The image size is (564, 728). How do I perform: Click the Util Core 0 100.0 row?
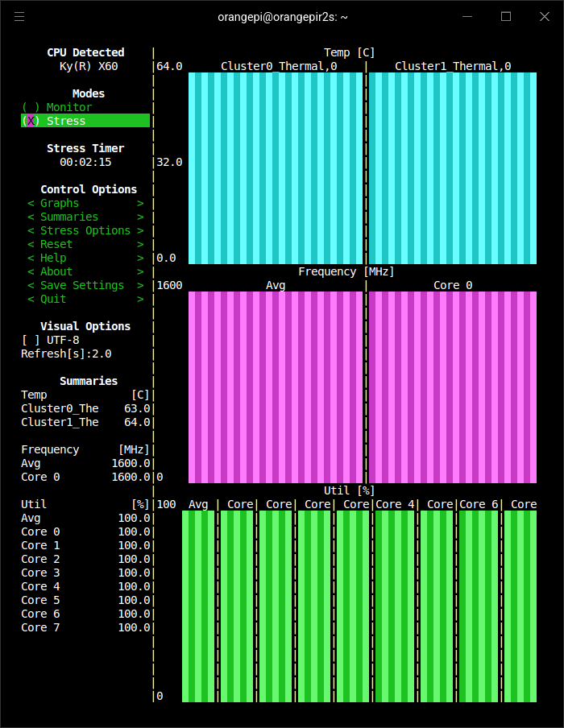pyautogui.click(x=85, y=532)
